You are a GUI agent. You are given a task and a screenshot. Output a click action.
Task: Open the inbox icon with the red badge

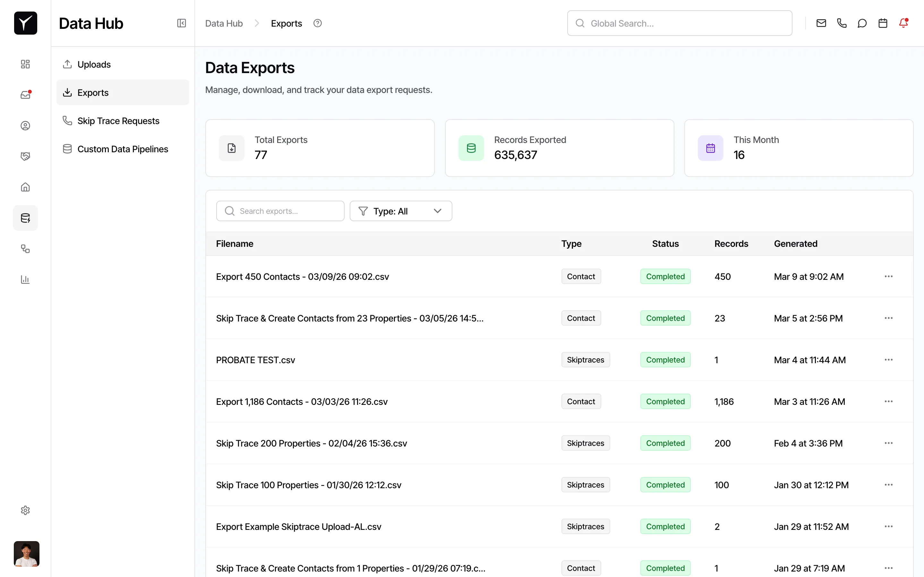[x=25, y=95]
